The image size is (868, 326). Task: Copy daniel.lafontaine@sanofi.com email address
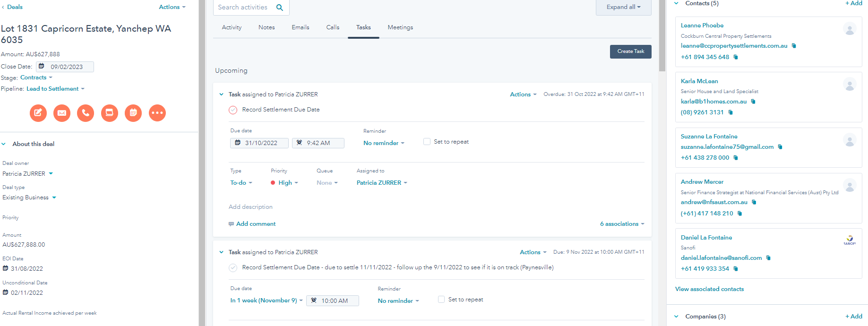(x=768, y=258)
